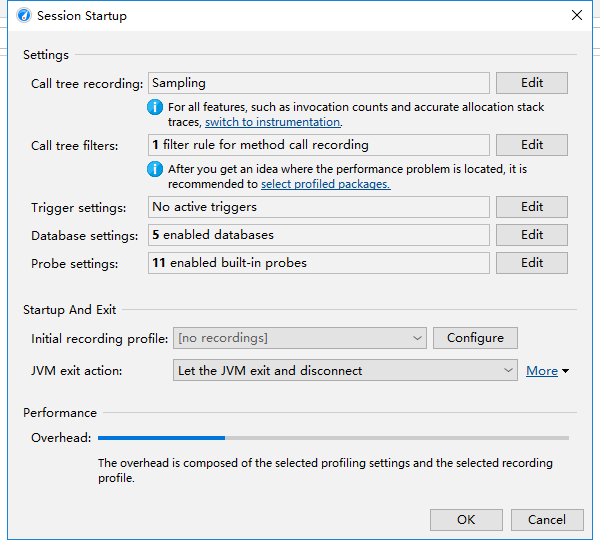Click the JVM exit action label
This screenshot has width=600, height=547.
point(77,371)
